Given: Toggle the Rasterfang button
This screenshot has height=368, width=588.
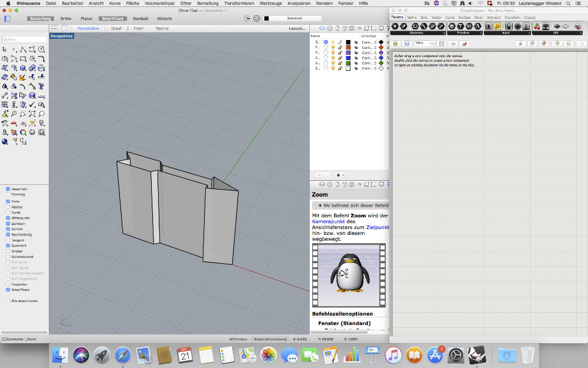Looking at the screenshot, I should coord(41,18).
